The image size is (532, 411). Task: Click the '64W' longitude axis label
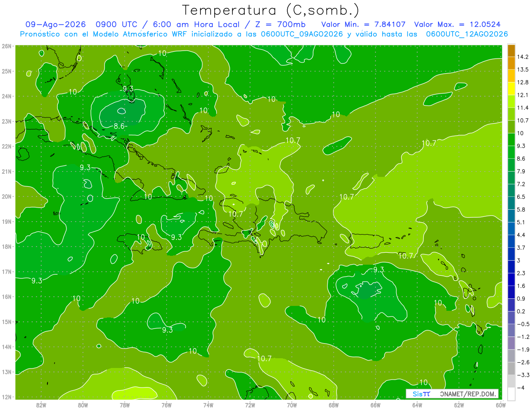pos(417,405)
